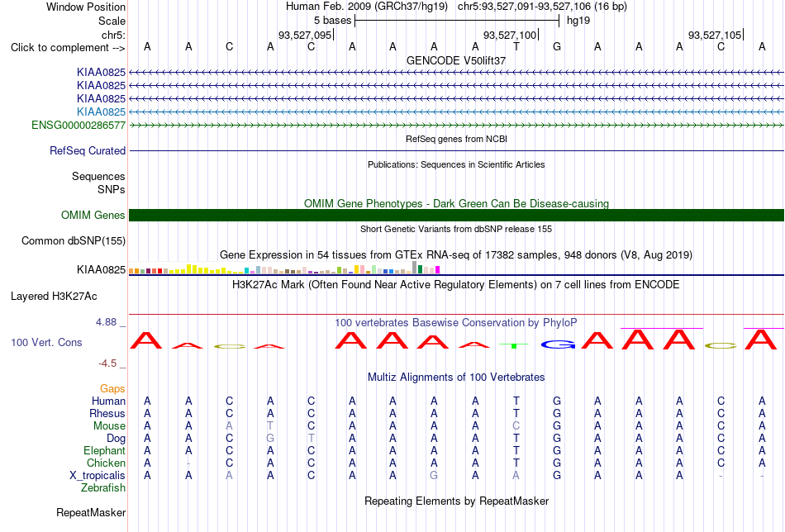The width and height of the screenshot is (785, 532).
Task: Click the RefSeq Curated label
Action: 88,150
